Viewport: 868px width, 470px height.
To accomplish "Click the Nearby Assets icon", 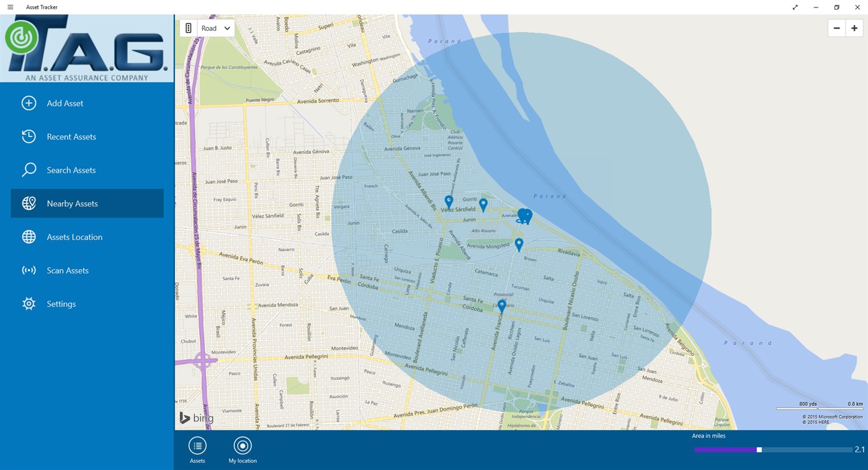I will 29,203.
